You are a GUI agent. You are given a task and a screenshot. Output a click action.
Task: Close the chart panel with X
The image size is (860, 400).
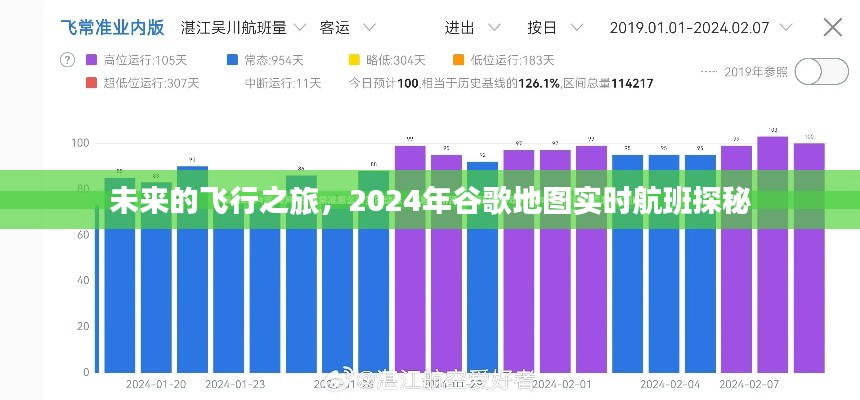pyautogui.click(x=833, y=27)
